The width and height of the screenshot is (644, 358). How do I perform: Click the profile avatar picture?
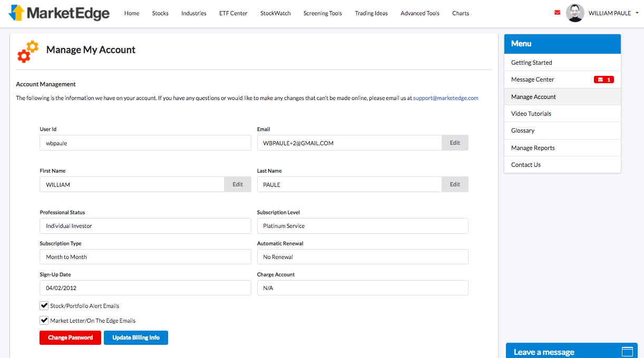(575, 13)
